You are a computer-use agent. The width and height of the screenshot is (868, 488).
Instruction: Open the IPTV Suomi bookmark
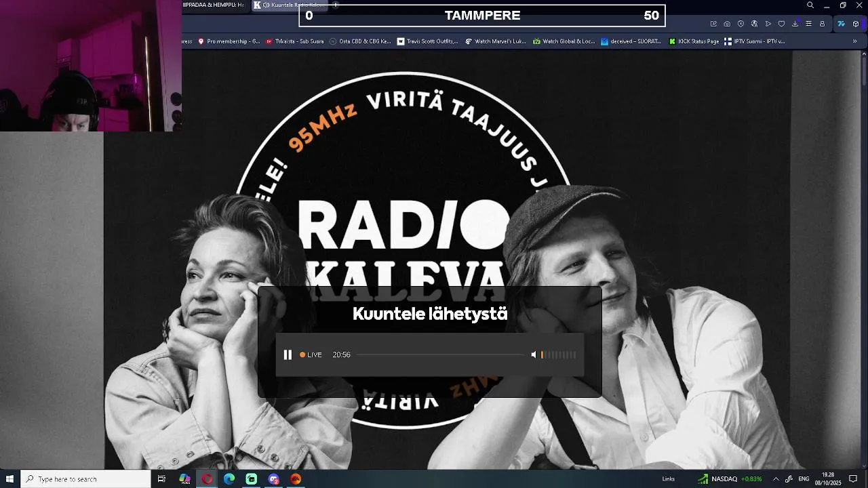coord(755,41)
